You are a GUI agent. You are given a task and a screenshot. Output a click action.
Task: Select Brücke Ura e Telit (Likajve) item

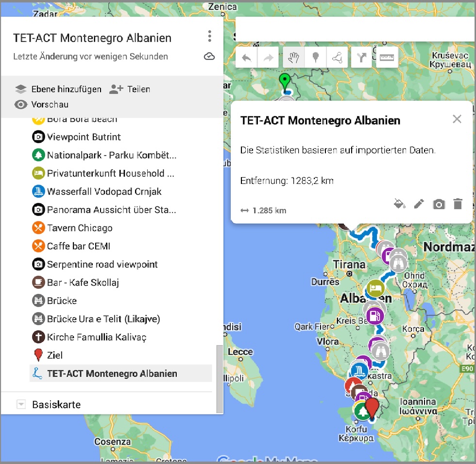pyautogui.click(x=121, y=319)
